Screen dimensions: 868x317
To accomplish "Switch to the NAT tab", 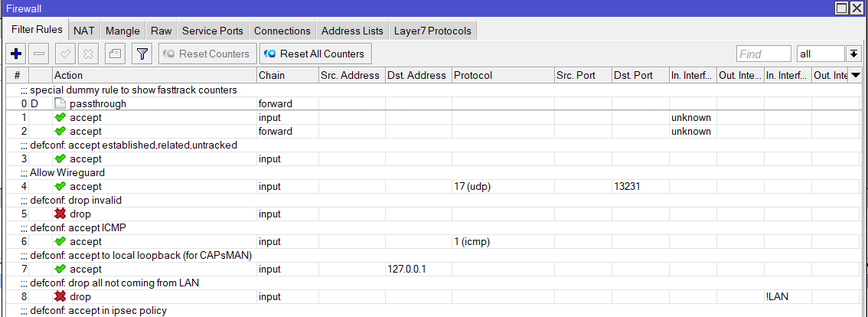I will [84, 31].
